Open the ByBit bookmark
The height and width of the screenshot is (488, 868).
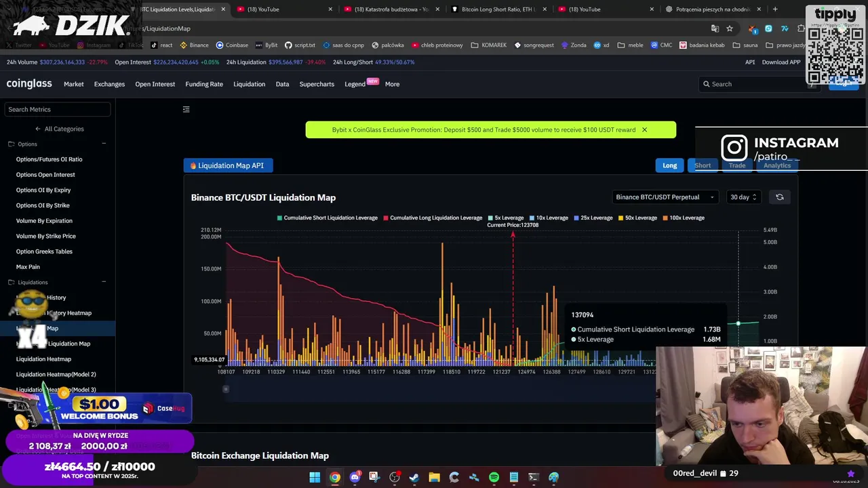pos(267,45)
